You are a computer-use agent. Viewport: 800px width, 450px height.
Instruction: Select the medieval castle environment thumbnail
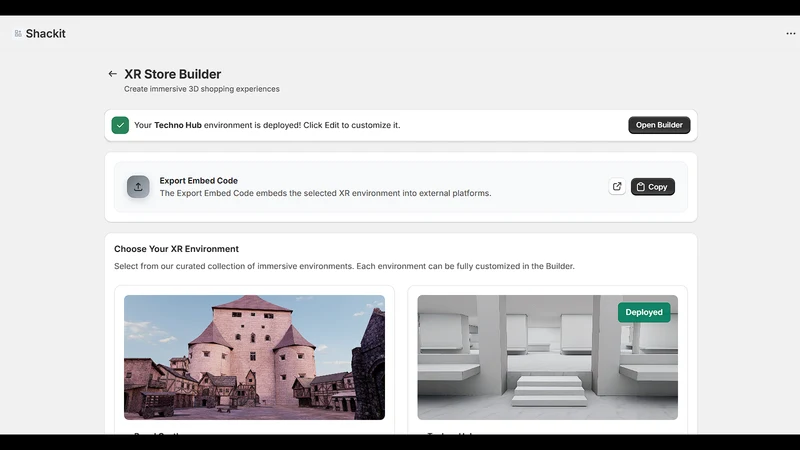pos(254,357)
